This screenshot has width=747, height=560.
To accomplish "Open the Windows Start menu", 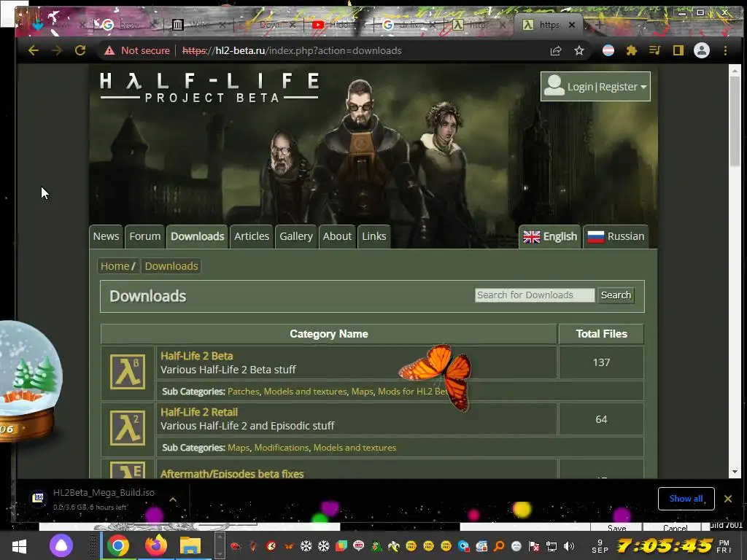I will pyautogui.click(x=19, y=545).
